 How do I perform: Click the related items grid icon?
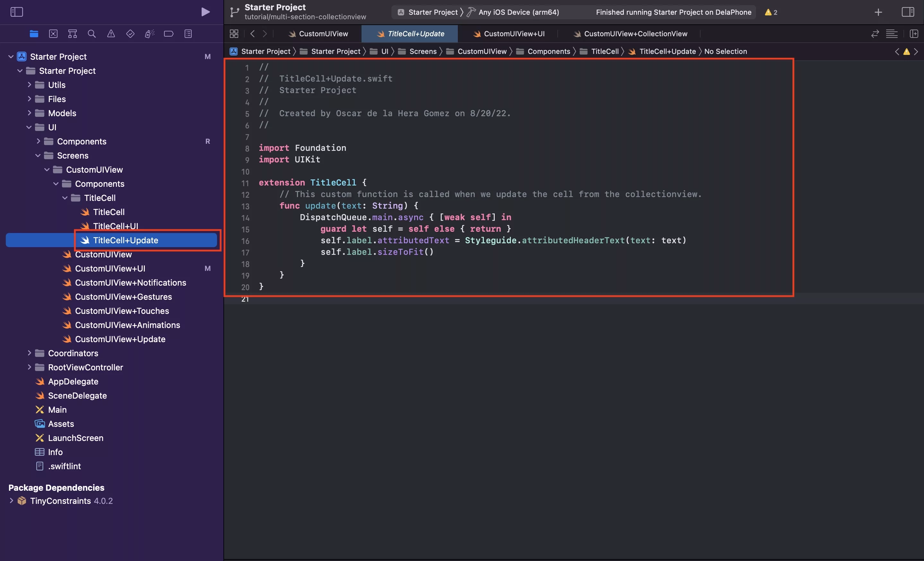click(x=234, y=34)
